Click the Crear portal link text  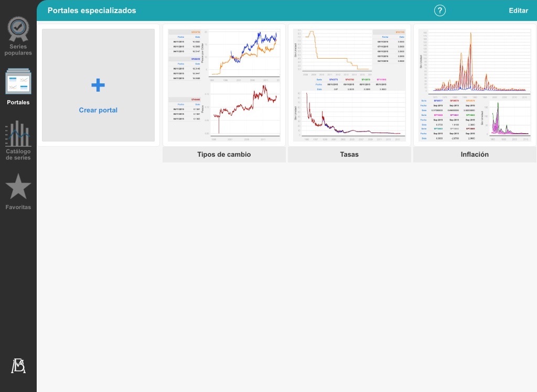tap(98, 110)
